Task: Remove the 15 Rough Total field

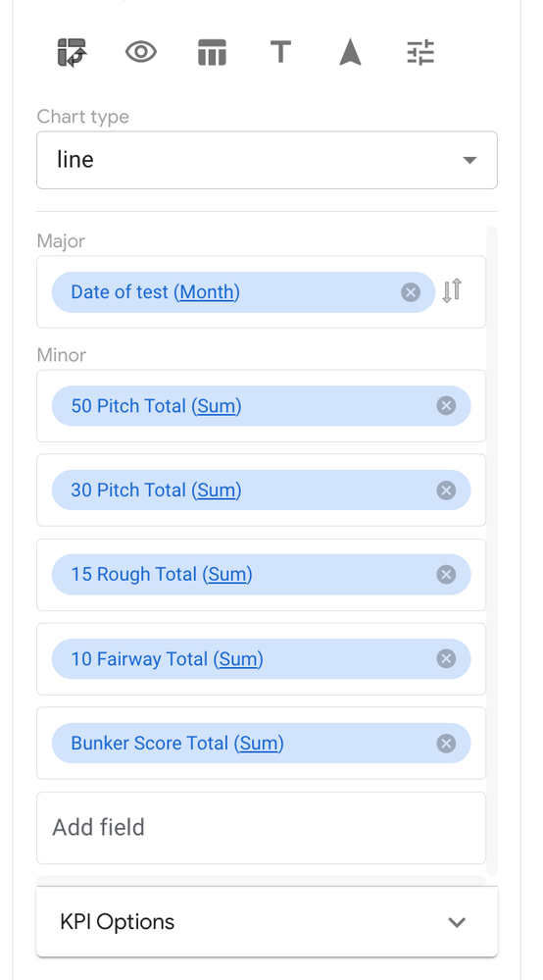Action: tap(446, 575)
